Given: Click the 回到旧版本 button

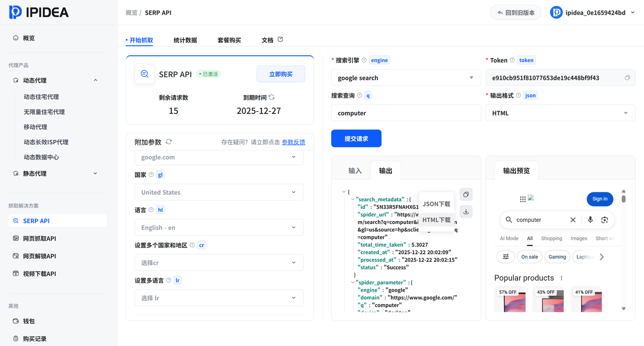Looking at the screenshot, I should (516, 13).
